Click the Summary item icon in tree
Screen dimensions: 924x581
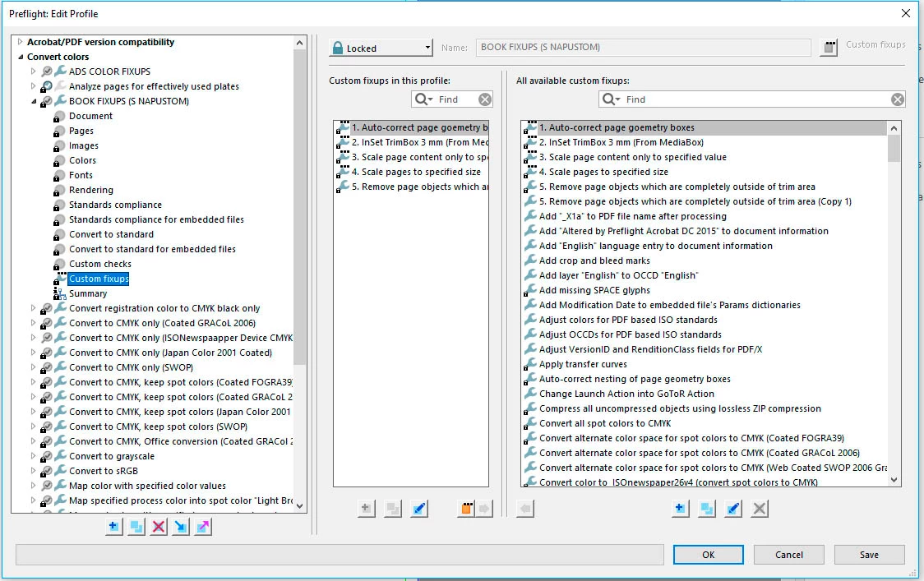pyautogui.click(x=59, y=293)
